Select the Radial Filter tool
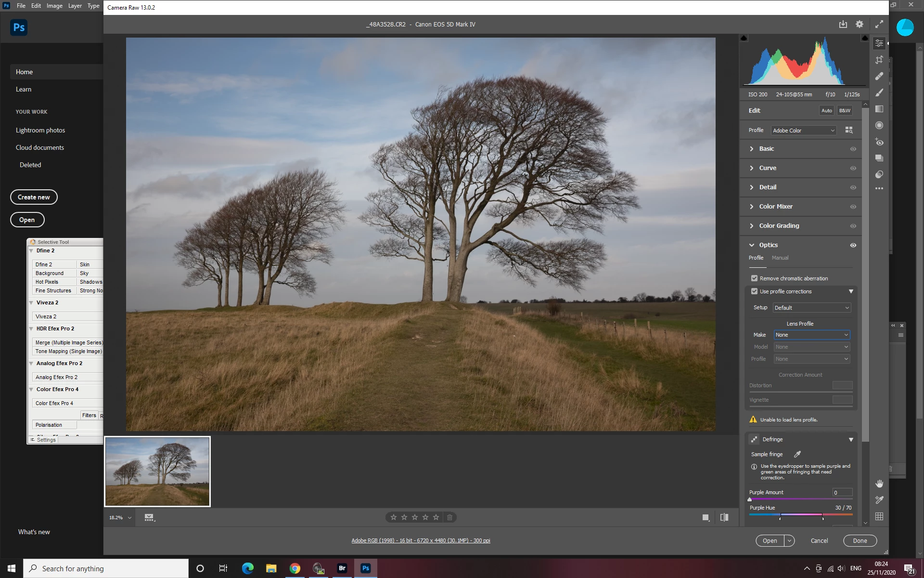This screenshot has width=924, height=578. 879,125
